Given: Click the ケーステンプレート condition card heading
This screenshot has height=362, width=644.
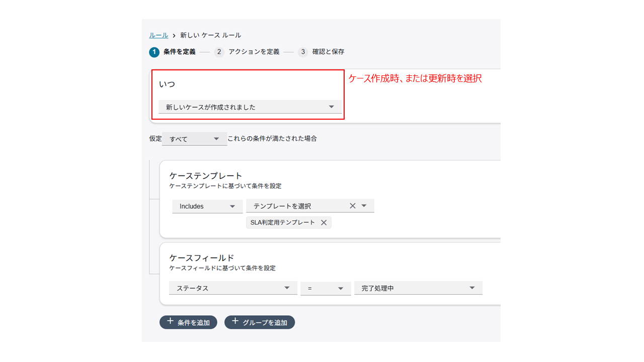Looking at the screenshot, I should coord(206,175).
